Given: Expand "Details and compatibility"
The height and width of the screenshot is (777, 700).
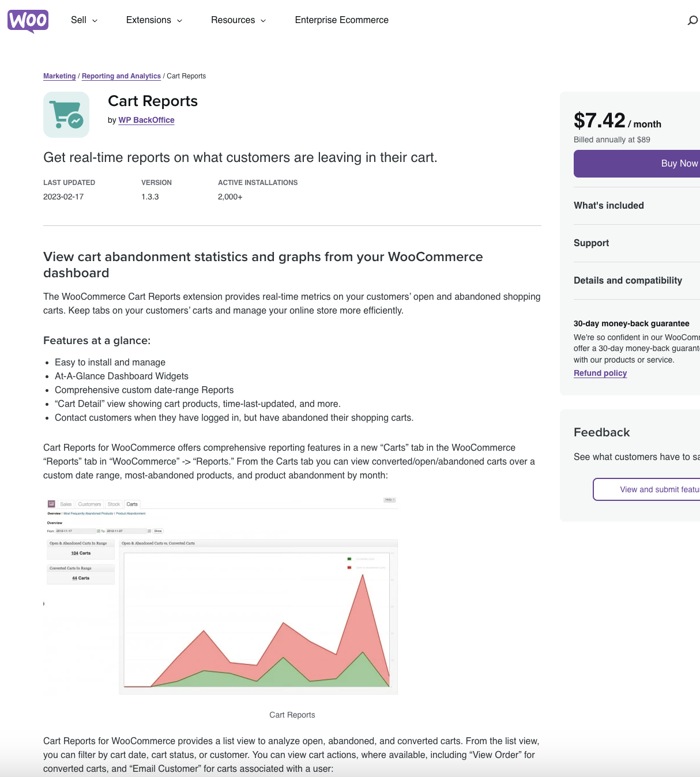Looking at the screenshot, I should pos(627,280).
